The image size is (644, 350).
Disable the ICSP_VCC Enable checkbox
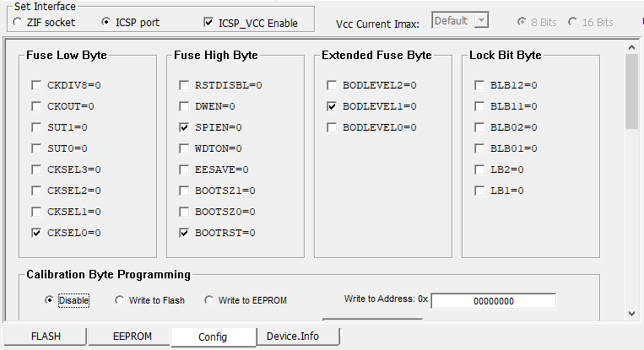point(208,23)
